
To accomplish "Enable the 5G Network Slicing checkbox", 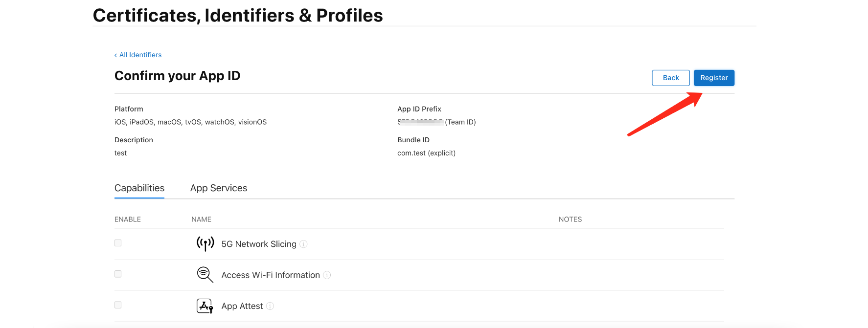I will tap(118, 243).
